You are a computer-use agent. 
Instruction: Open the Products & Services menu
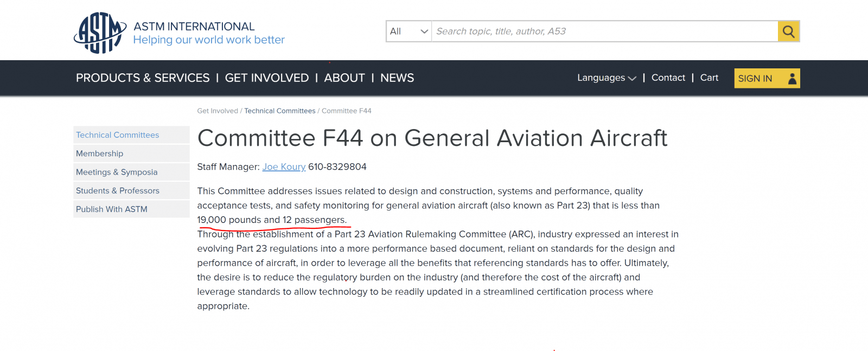coord(143,78)
